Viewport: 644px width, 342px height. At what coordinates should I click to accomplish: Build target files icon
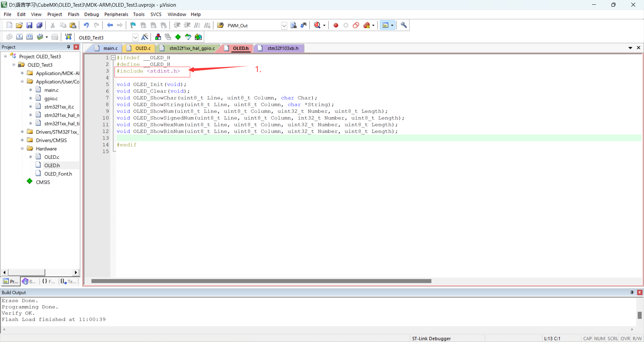point(19,37)
